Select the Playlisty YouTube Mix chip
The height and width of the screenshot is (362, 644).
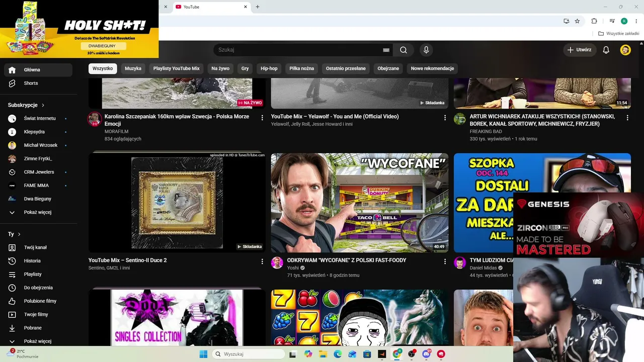click(177, 68)
